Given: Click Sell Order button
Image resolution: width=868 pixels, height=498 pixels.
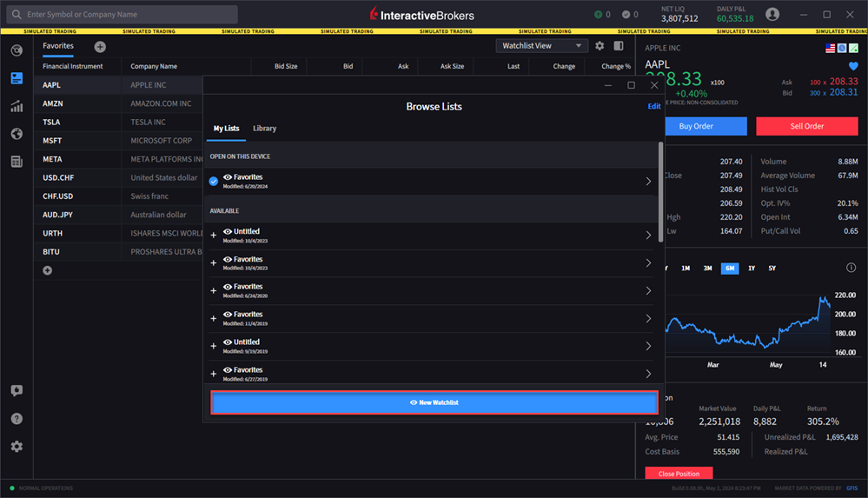Looking at the screenshot, I should click(x=806, y=126).
